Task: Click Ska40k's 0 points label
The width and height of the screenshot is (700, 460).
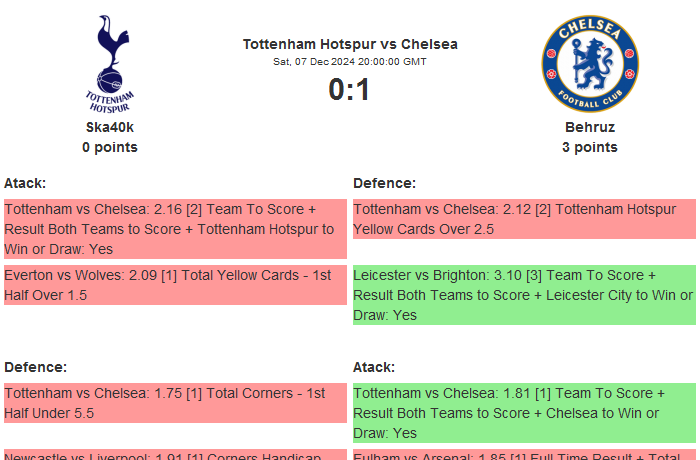Action: coord(110,147)
